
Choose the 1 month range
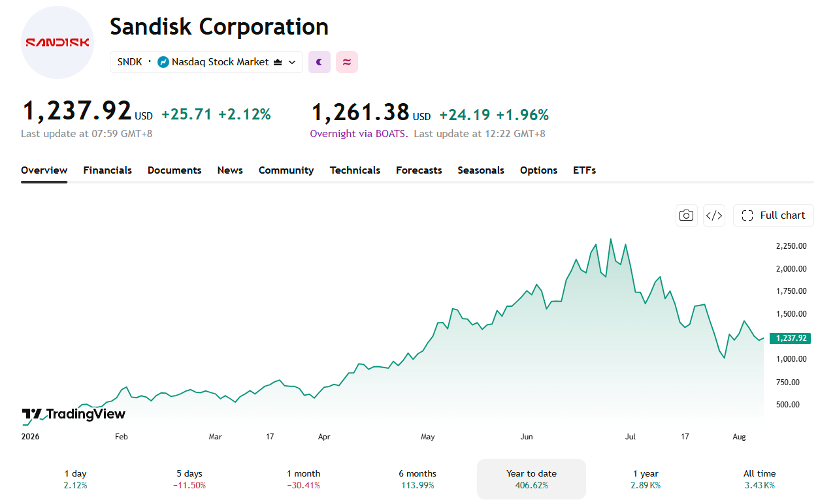coord(303,479)
